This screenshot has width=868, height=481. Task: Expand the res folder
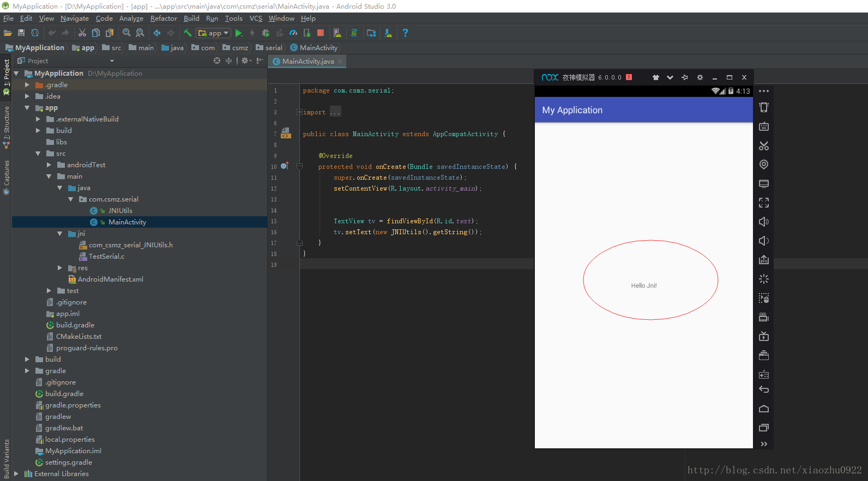coord(60,268)
